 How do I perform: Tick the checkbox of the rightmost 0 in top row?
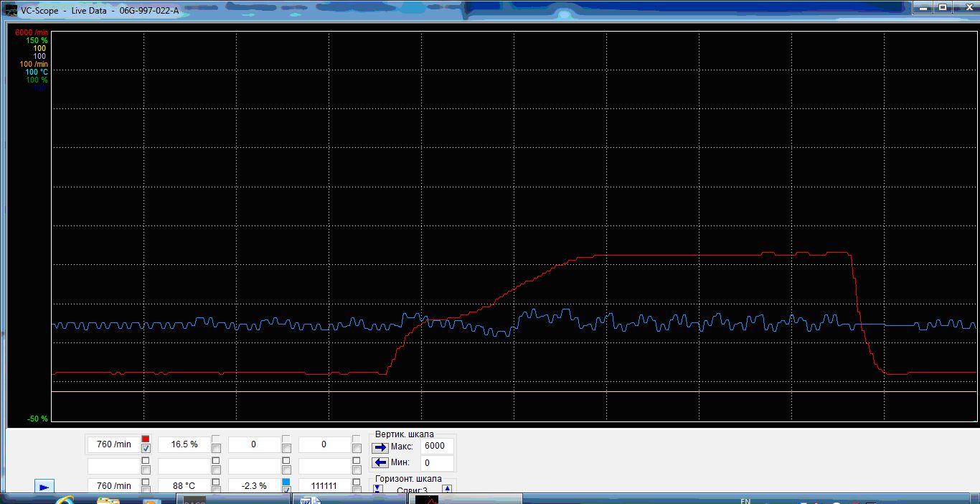pyautogui.click(x=357, y=449)
